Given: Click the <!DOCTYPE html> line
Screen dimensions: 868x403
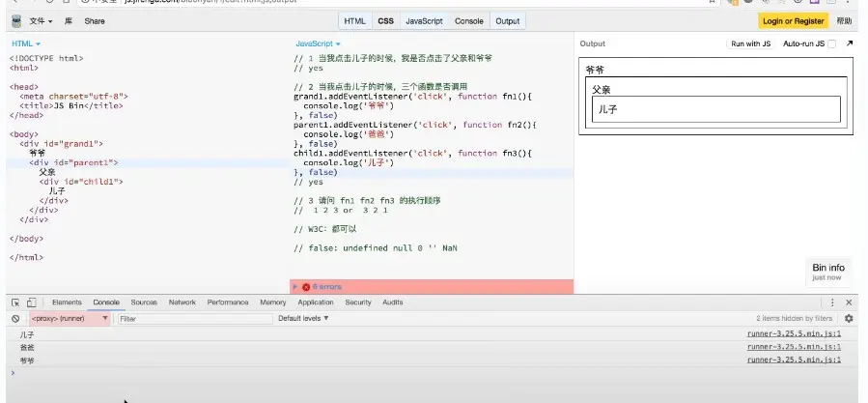Looking at the screenshot, I should click(46, 58).
